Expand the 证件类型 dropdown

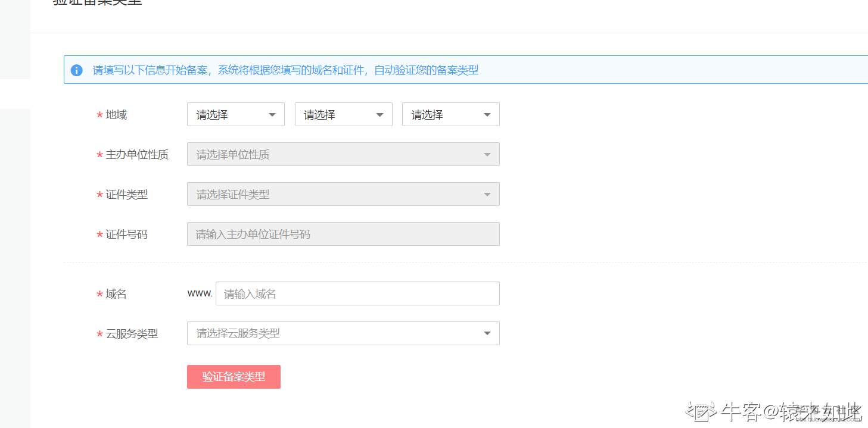pos(343,194)
